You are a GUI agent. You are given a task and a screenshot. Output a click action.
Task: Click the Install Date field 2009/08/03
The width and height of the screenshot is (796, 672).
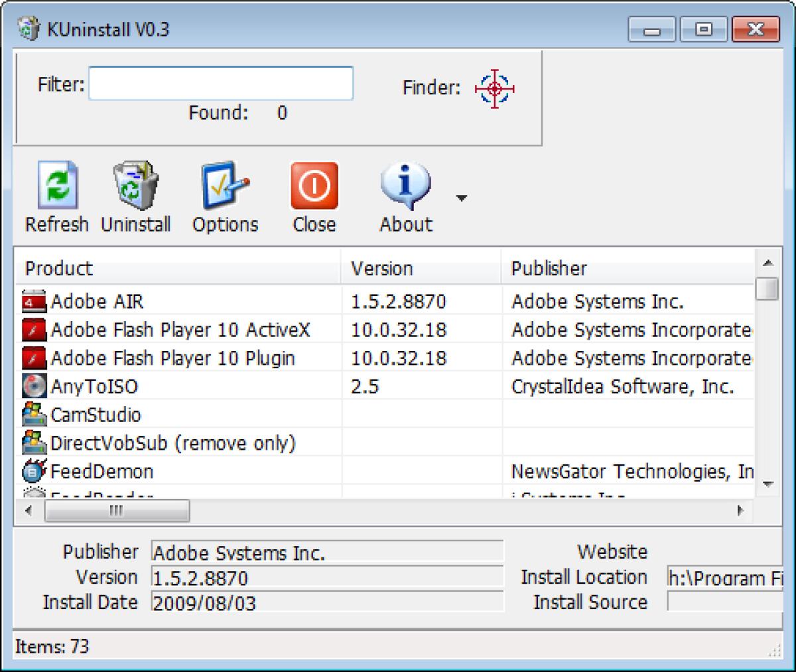[328, 602]
